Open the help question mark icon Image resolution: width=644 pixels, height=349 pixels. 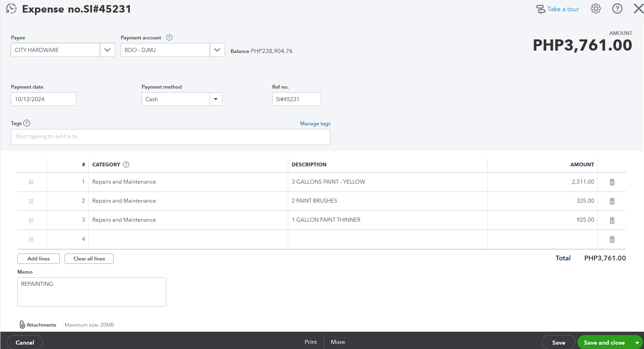coord(617,9)
